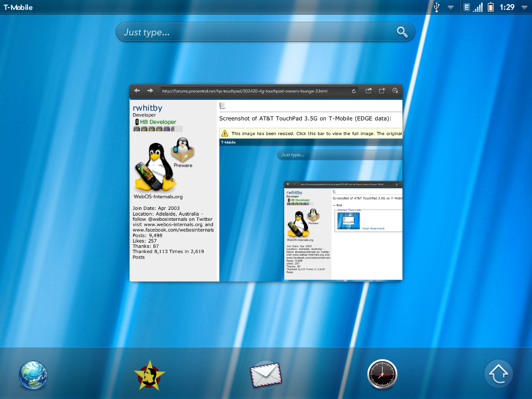Open the Email envelope app in dock
This screenshot has width=532, height=399.
266,375
